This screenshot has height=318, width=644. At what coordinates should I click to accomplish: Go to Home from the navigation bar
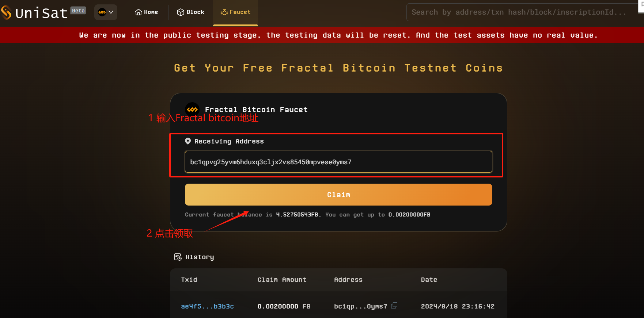tap(146, 12)
